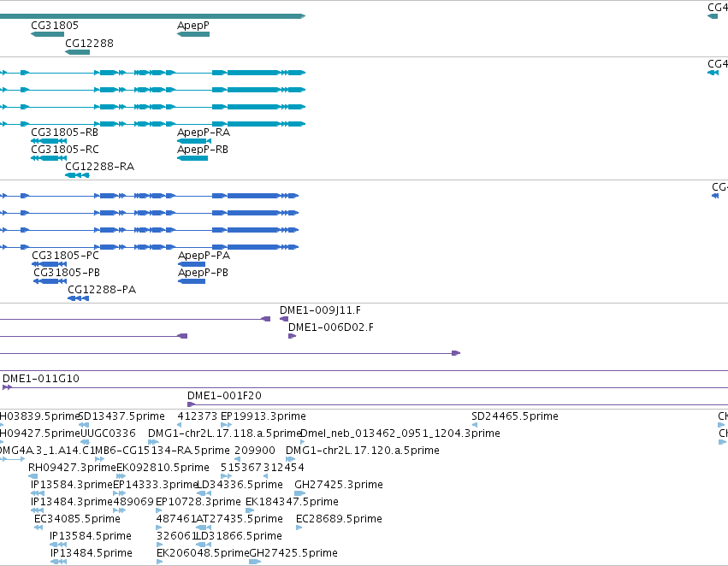
Task: Click the DME1-001F20 clone label
Action: (x=224, y=396)
